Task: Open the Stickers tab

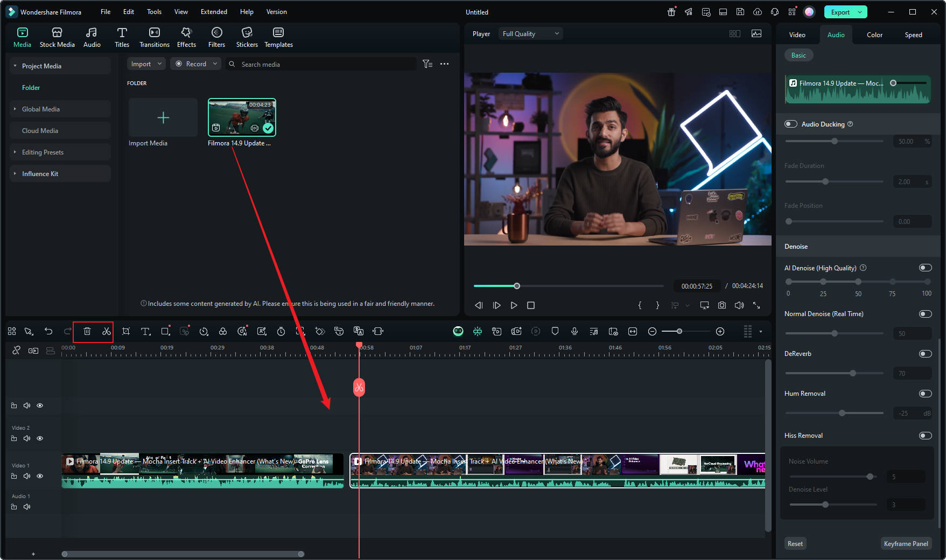Action: point(247,38)
